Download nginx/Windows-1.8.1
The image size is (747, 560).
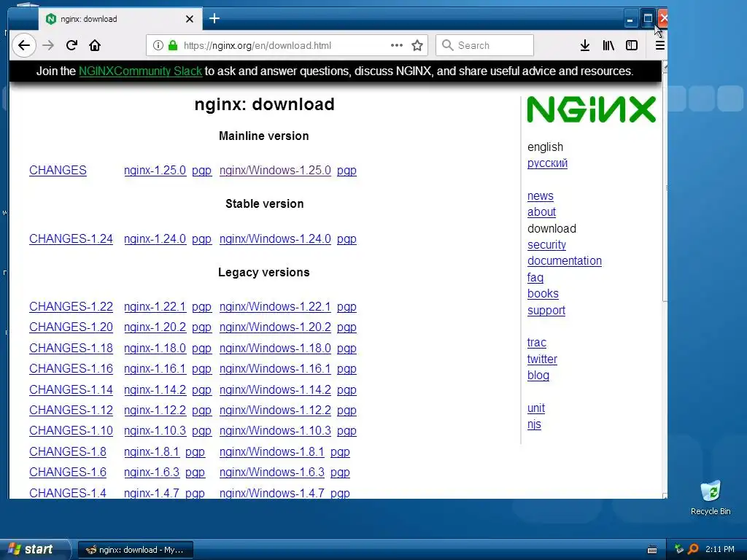click(271, 451)
